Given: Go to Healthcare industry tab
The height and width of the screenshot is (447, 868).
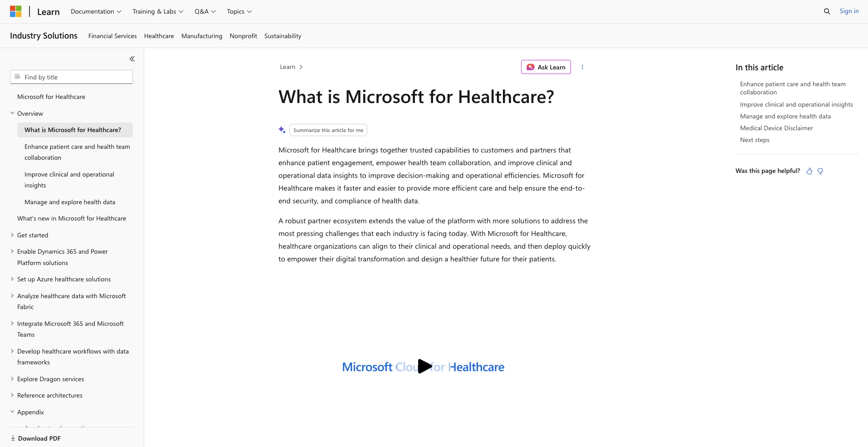Looking at the screenshot, I should tap(159, 36).
